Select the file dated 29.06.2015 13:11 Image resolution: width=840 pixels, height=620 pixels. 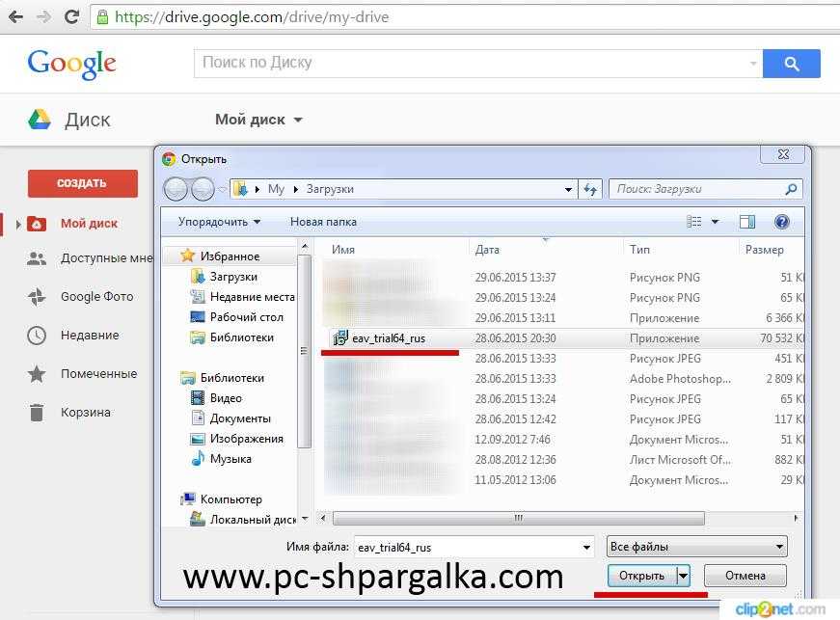562,318
